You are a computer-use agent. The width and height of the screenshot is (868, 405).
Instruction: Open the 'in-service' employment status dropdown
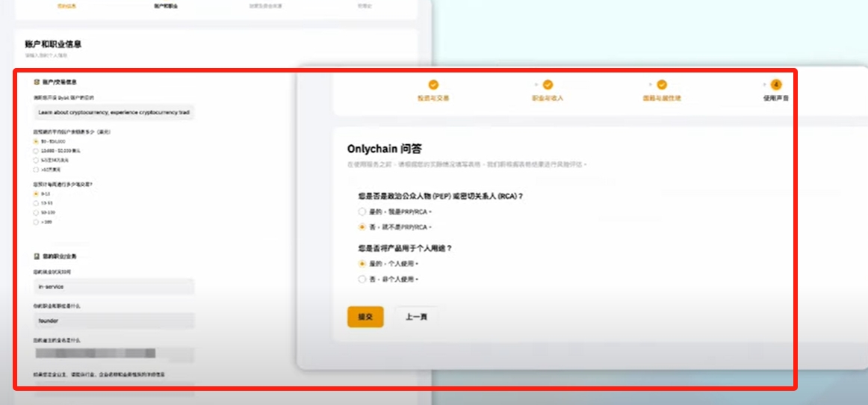pyautogui.click(x=114, y=287)
